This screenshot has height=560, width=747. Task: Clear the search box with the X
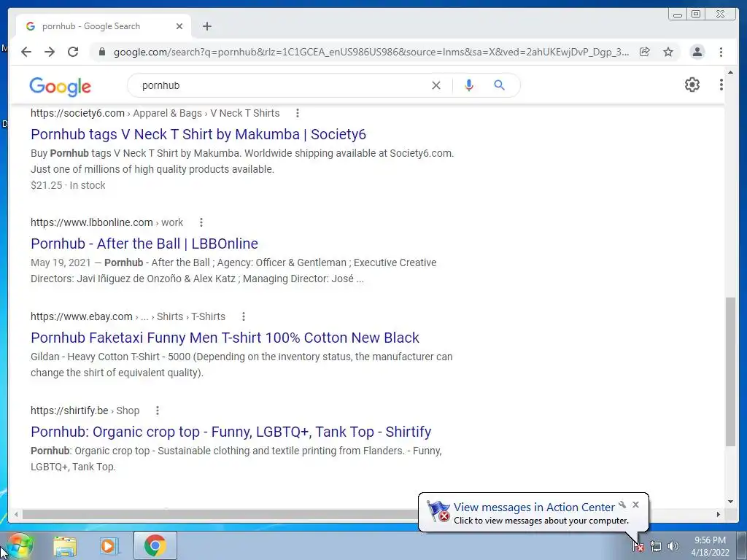tap(436, 85)
